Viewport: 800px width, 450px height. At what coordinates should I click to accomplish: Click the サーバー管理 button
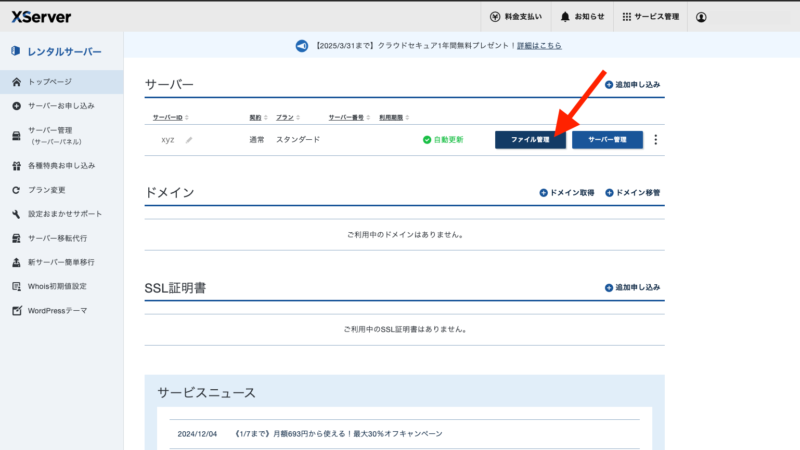click(607, 140)
